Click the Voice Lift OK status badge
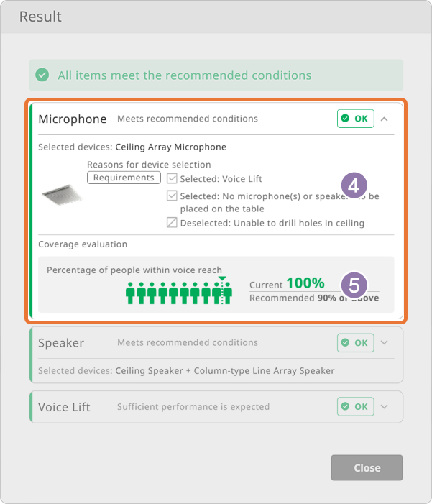Image resolution: width=432 pixels, height=504 pixels. tap(356, 407)
